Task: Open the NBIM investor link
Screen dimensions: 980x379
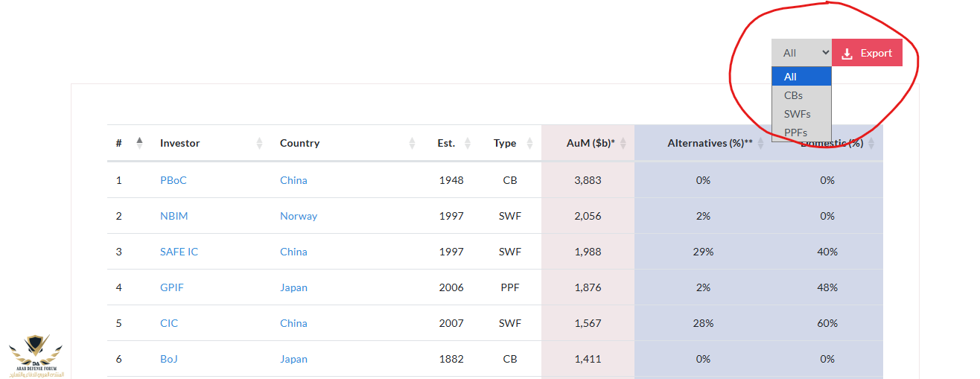Action: 174,216
